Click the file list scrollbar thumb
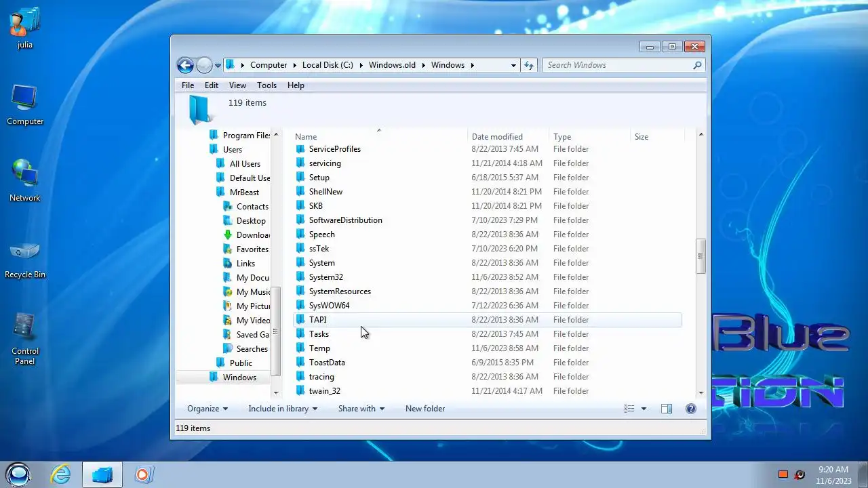 pyautogui.click(x=701, y=256)
